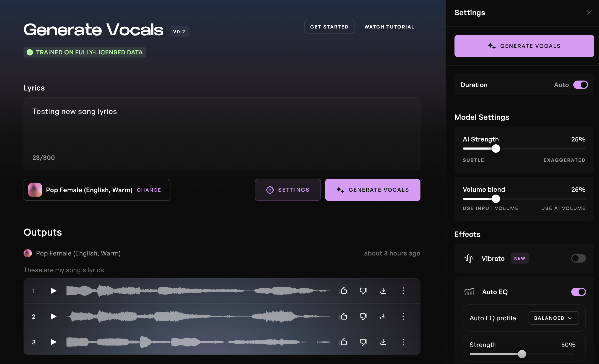Toggle the Duration Auto switch
This screenshot has width=599, height=364.
pos(580,85)
